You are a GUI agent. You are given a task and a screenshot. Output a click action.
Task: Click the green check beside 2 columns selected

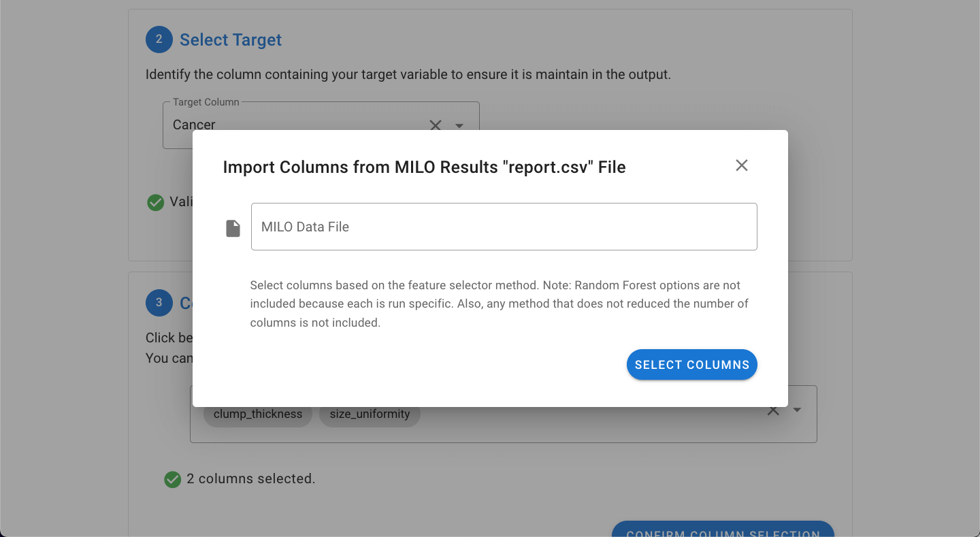point(173,480)
